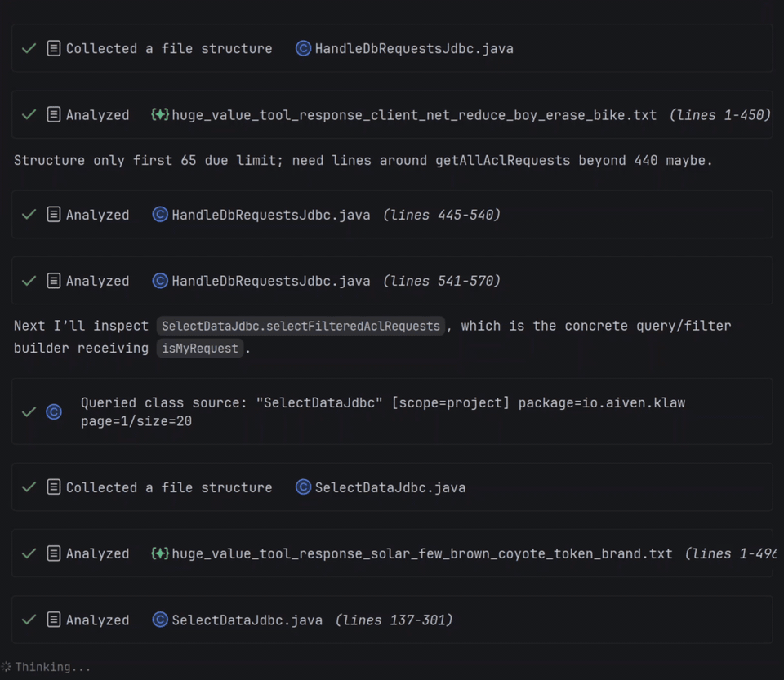
Task: Open SelectDataJdbc.java in Collected file structure row
Action: [390, 487]
